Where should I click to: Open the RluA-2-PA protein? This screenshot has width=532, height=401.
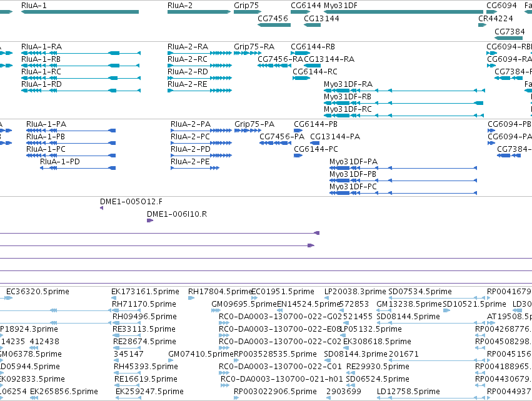coord(201,131)
